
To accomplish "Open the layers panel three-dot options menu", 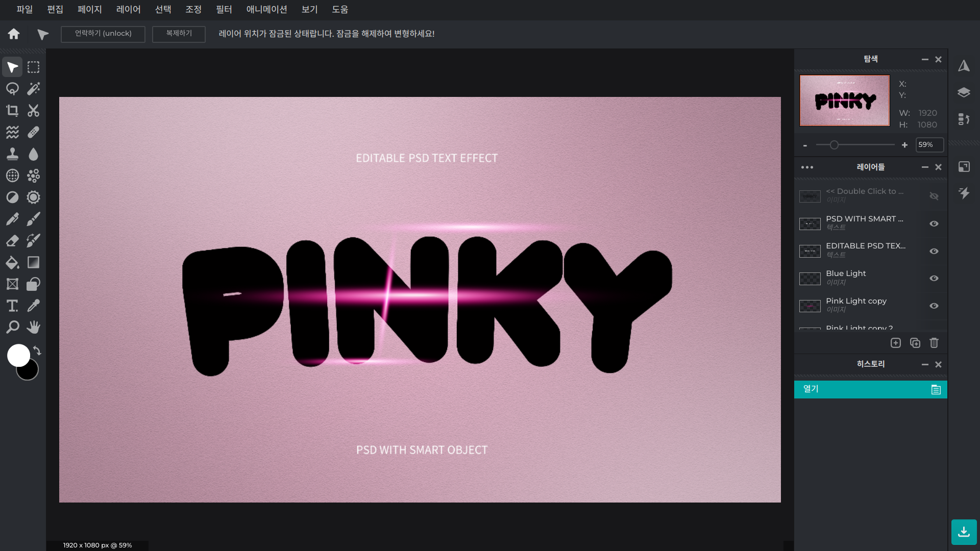I will [x=807, y=167].
